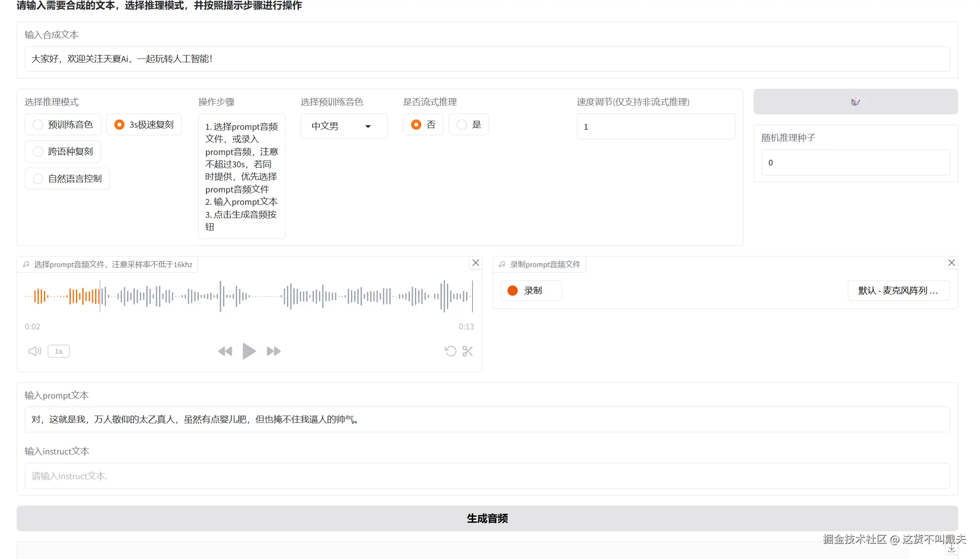The image size is (980, 559).
Task: Open the 中文男 pretrained voice dropdown
Action: tap(343, 126)
